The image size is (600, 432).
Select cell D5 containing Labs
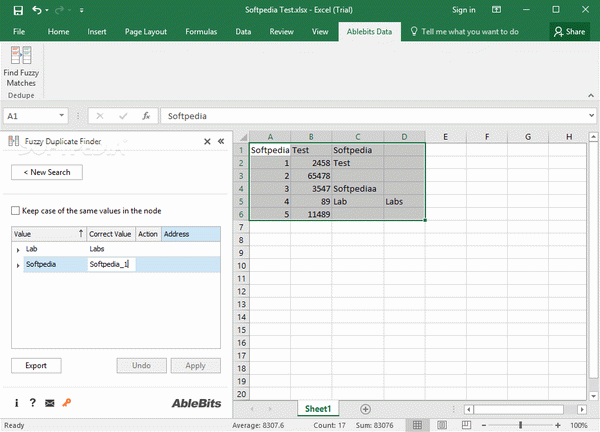coord(404,202)
